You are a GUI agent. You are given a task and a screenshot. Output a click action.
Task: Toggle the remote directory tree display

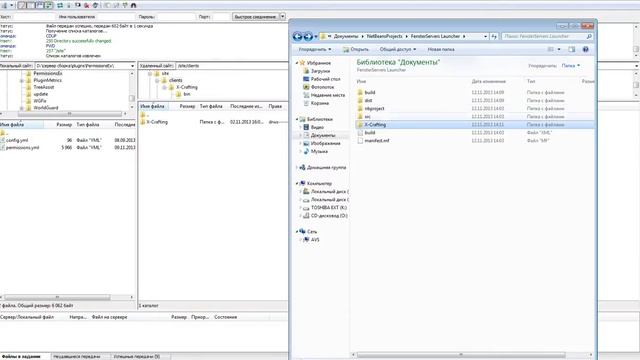click(40, 5)
